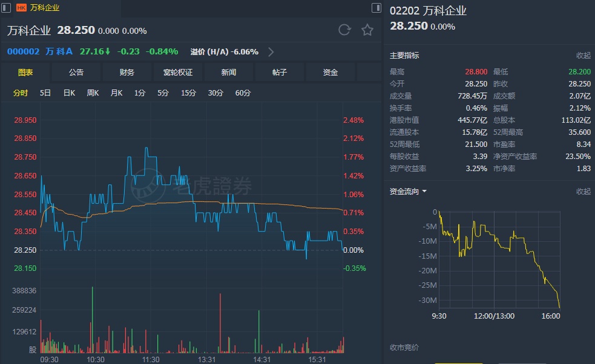Click the 11:30 time label on chart axis
Screen dimensions: 595x364
(x=151, y=359)
